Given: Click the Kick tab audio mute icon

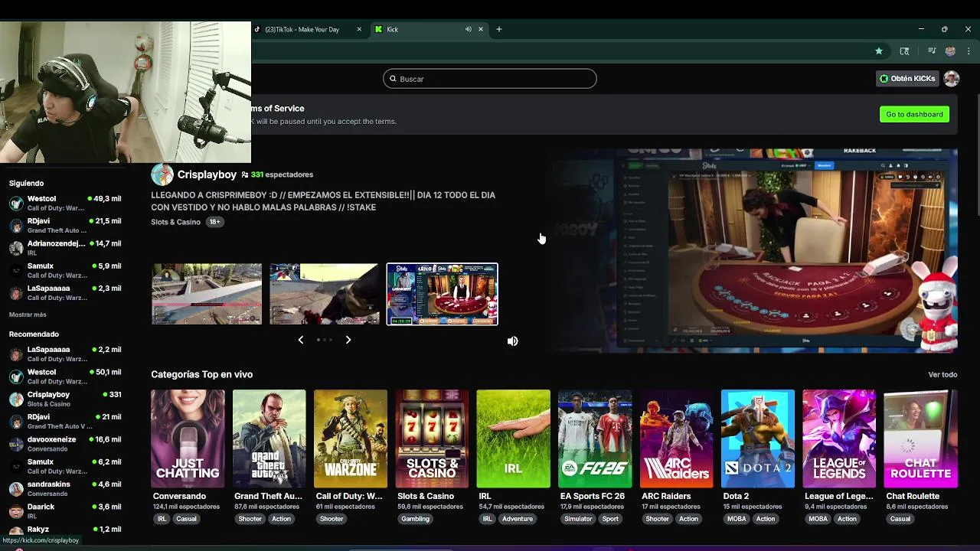Looking at the screenshot, I should [x=468, y=29].
